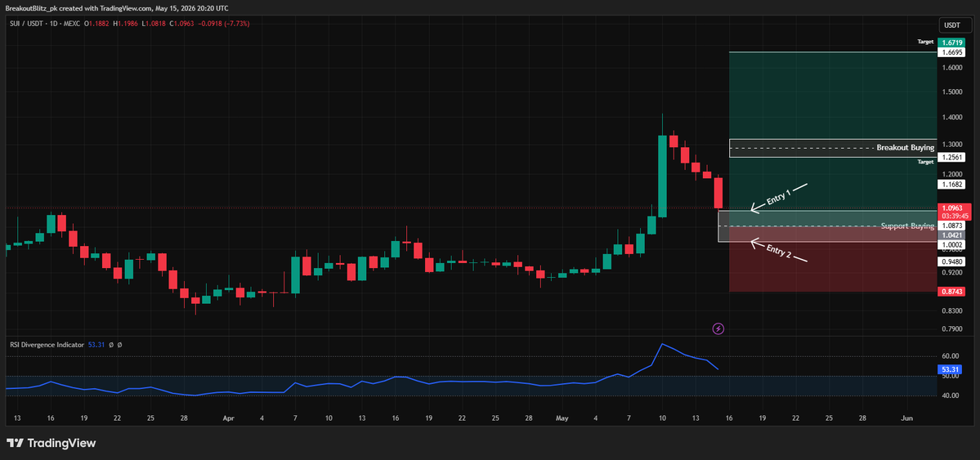Viewport: 980px width, 460px height.
Task: Click the 1.1682 price label
Action: (952, 185)
